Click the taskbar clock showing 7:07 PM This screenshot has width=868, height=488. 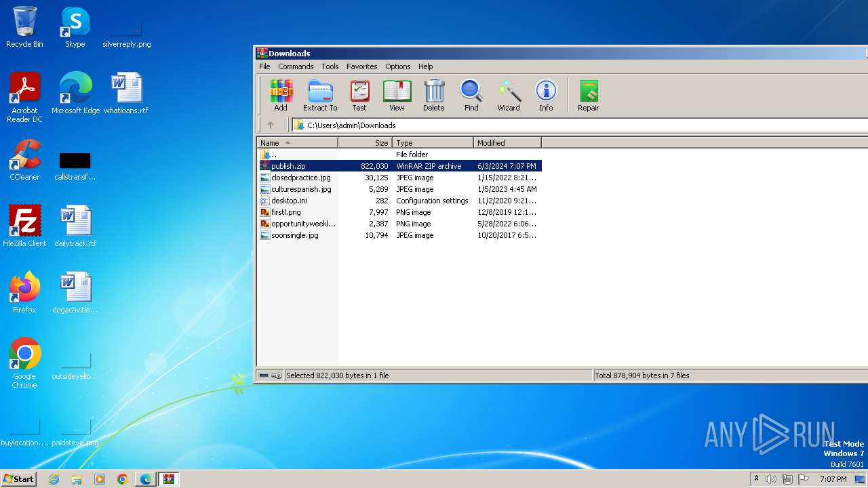(833, 479)
